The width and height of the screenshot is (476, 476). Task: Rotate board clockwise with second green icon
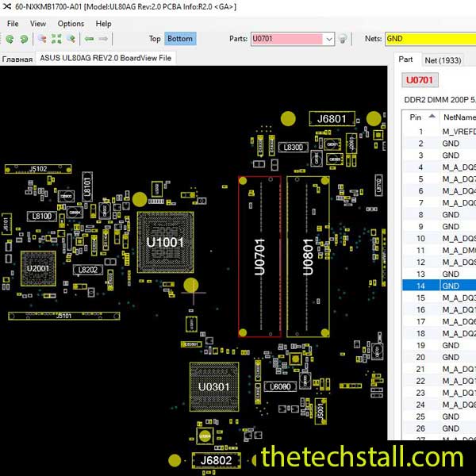click(x=24, y=39)
